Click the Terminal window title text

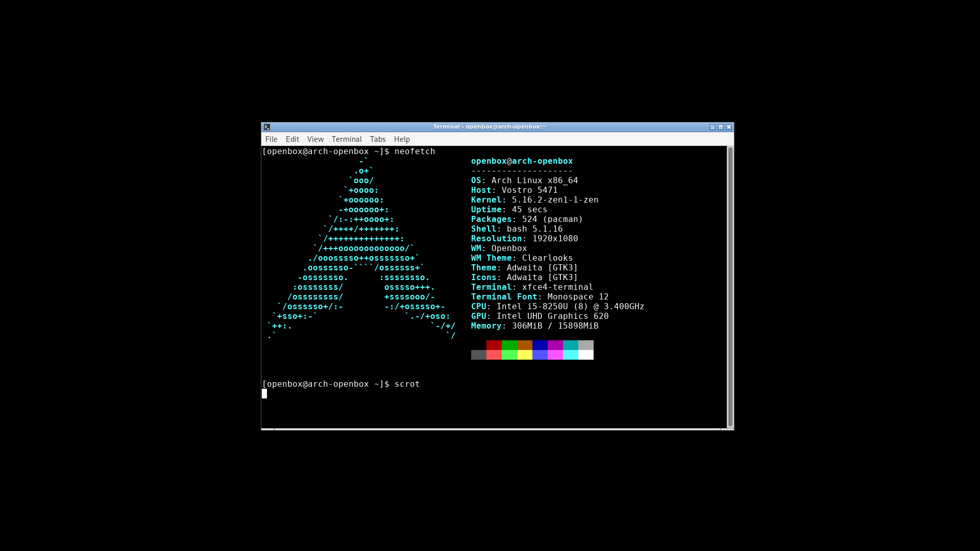[x=489, y=127]
